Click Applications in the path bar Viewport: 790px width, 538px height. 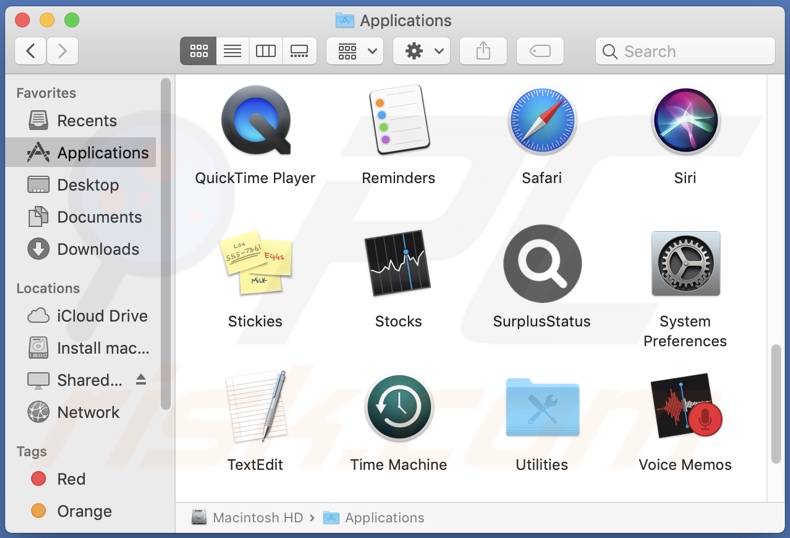coord(374,517)
